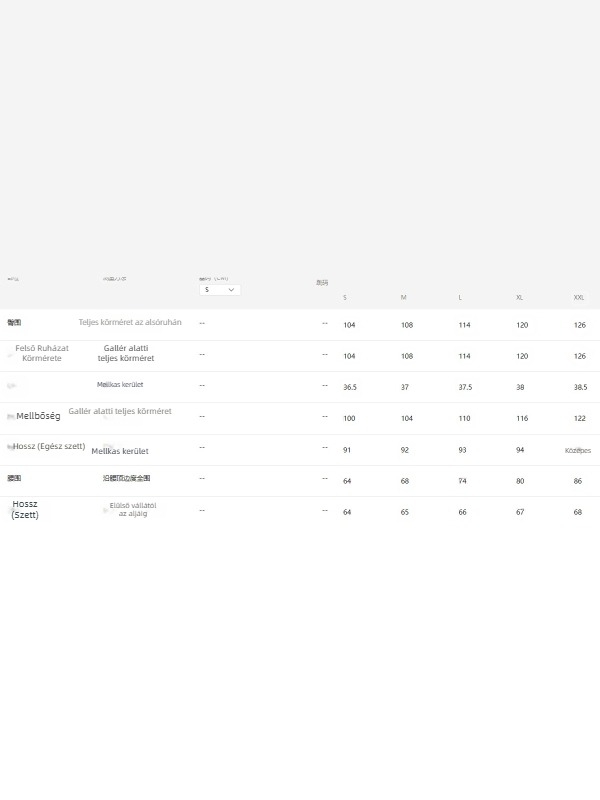Click the chevron arrow in size selector
This screenshot has width=600, height=800.
click(232, 290)
